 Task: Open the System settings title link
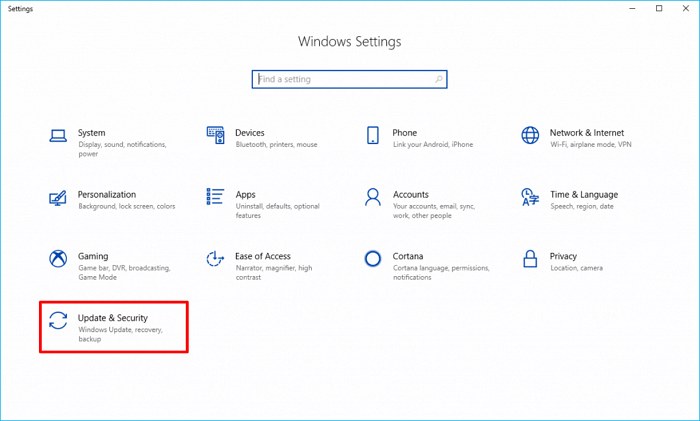(x=92, y=133)
